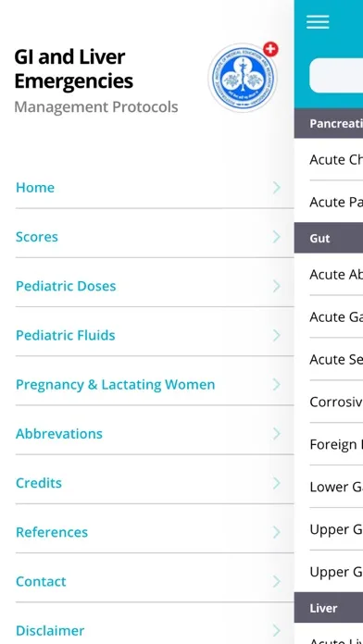363x644 pixels.
Task: Open the Disclaimer page
Action: click(x=155, y=630)
